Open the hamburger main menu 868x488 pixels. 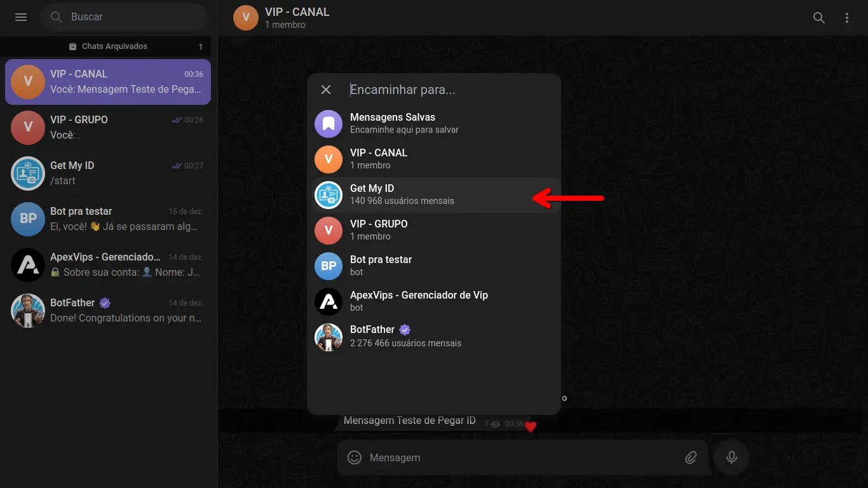(x=21, y=17)
